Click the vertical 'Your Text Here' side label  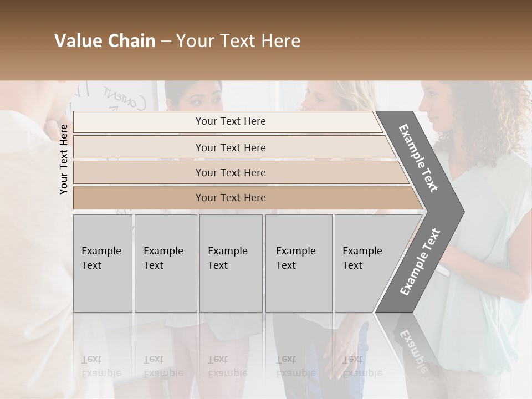[x=64, y=160]
